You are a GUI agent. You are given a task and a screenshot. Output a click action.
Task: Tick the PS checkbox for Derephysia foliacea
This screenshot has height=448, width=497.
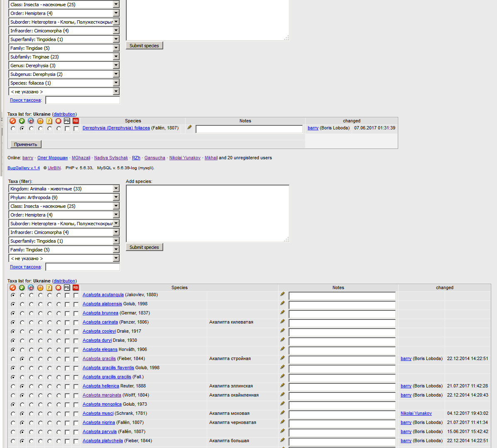pyautogui.click(x=67, y=129)
